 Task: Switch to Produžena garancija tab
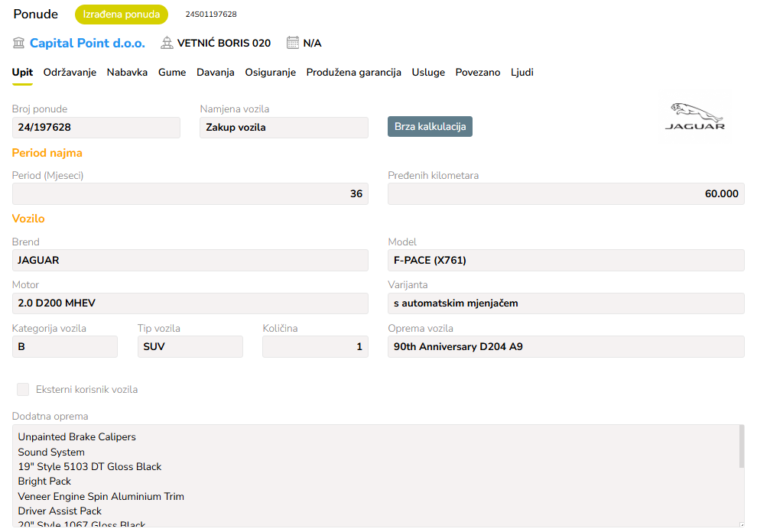pos(353,73)
